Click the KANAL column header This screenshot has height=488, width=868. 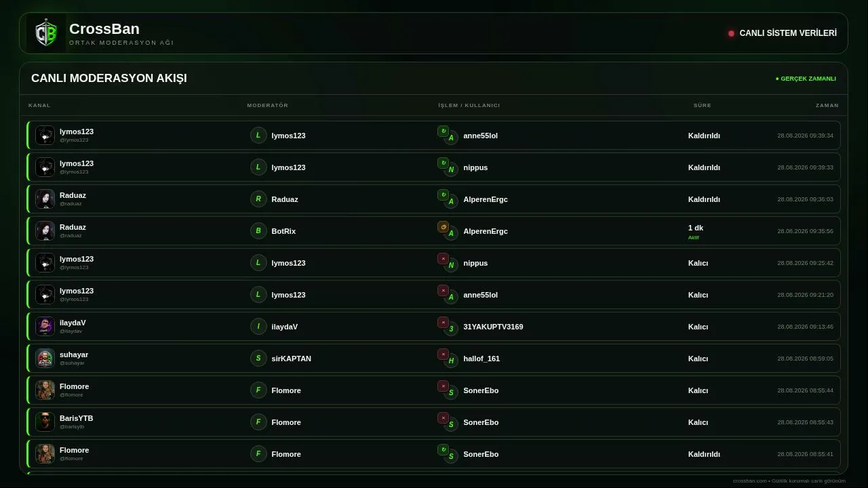tap(39, 105)
